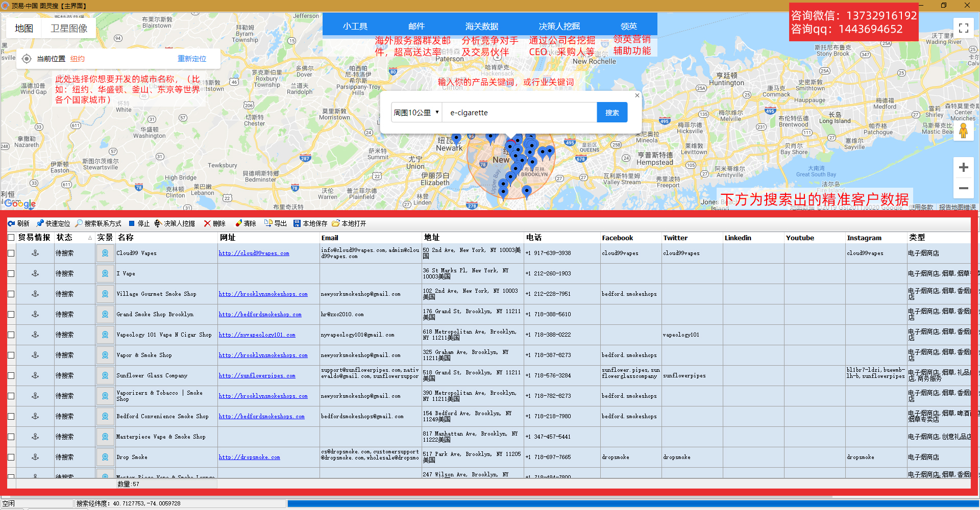Click the bedfordsmokeshops.com link
Viewport: 980px width, 510px height.
[x=261, y=416]
